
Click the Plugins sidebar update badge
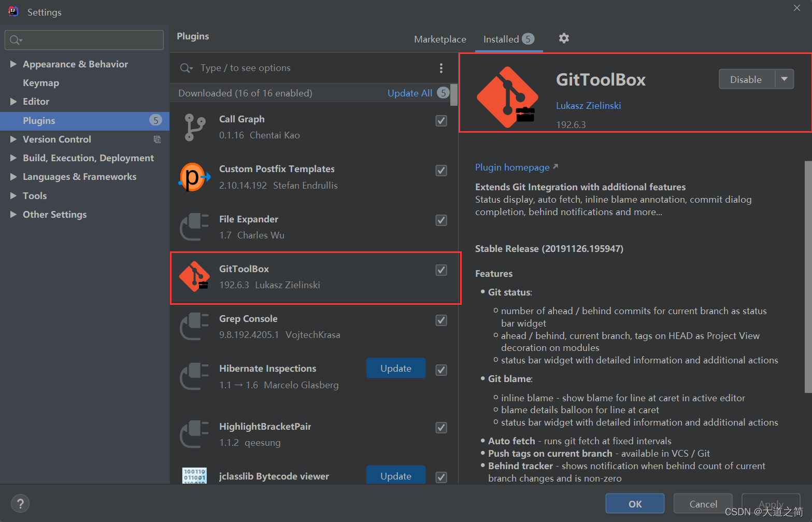(155, 120)
